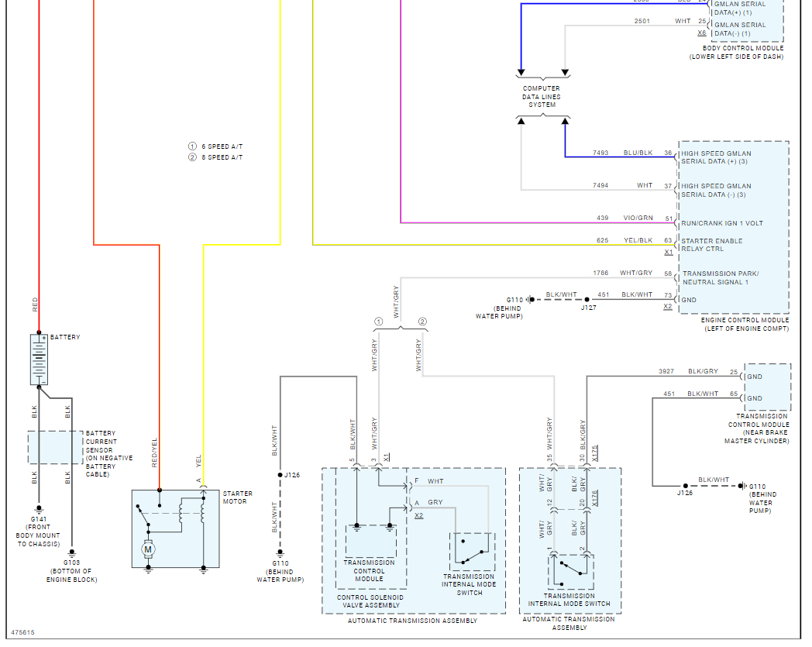The width and height of the screenshot is (812, 647).
Task: Click the circled 1 six-speed legend marker
Action: coord(193,146)
